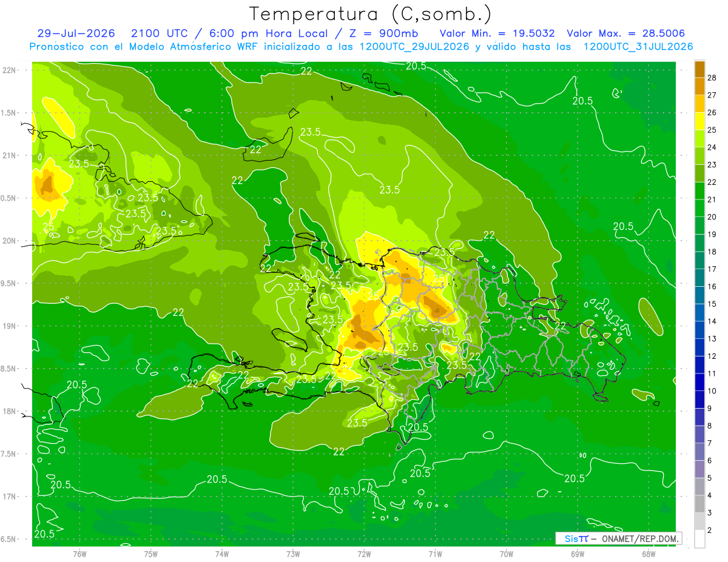Click the '73W' longitude axis label
Screen dimensions: 728x562
click(x=293, y=554)
